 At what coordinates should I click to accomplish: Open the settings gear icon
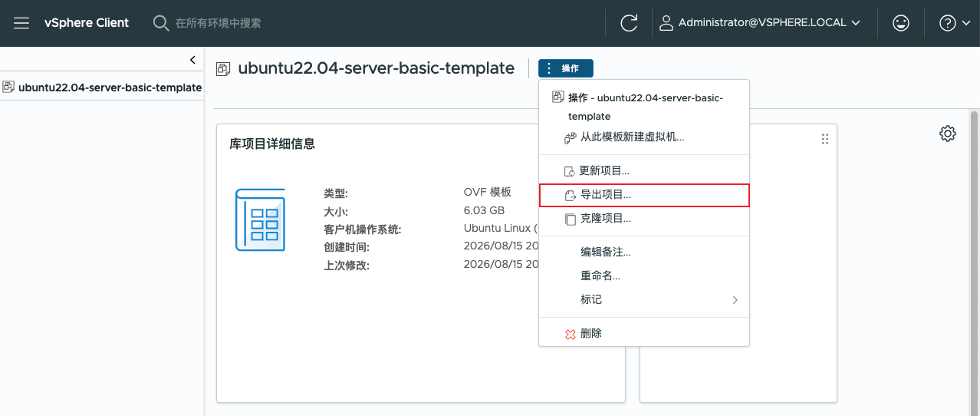[948, 134]
